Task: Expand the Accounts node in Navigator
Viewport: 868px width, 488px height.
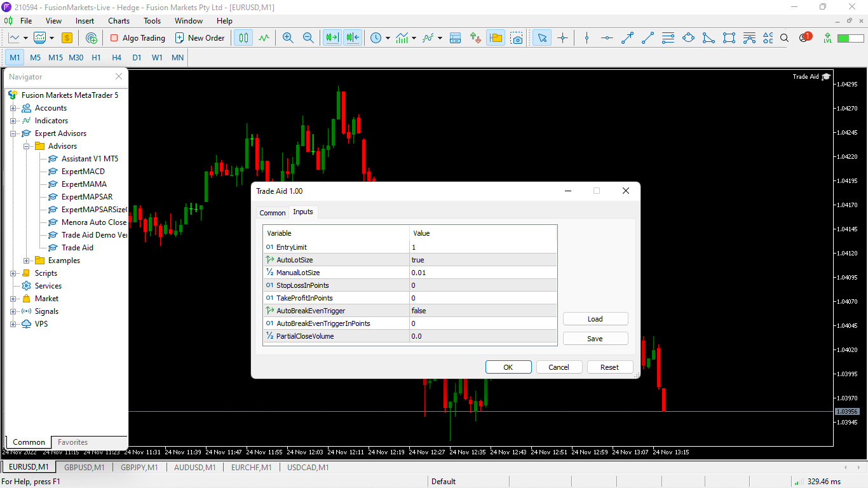Action: coord(13,108)
